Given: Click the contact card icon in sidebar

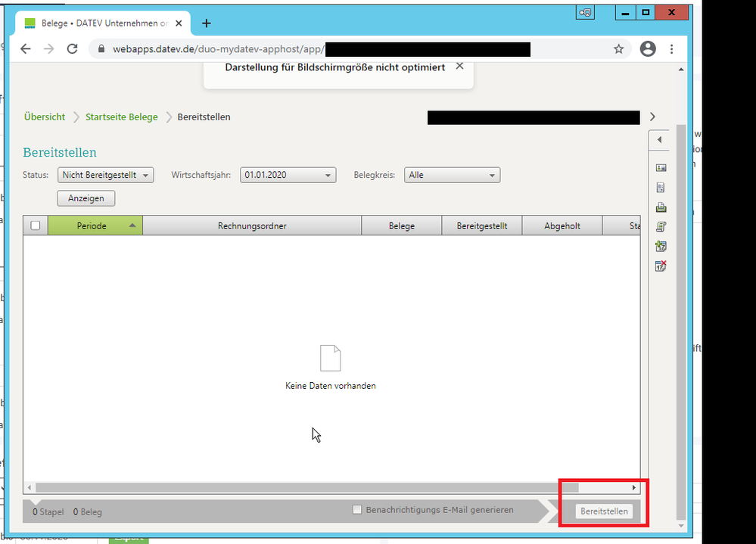Looking at the screenshot, I should coord(661,167).
